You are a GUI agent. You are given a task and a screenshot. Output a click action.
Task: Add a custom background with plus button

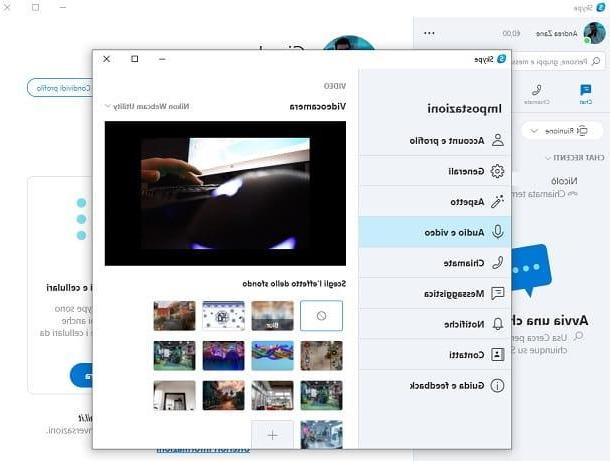[272, 435]
